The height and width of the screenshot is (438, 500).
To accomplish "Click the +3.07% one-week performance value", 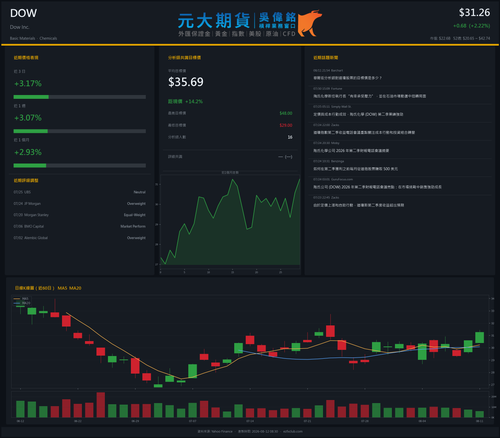I will 28,118.
